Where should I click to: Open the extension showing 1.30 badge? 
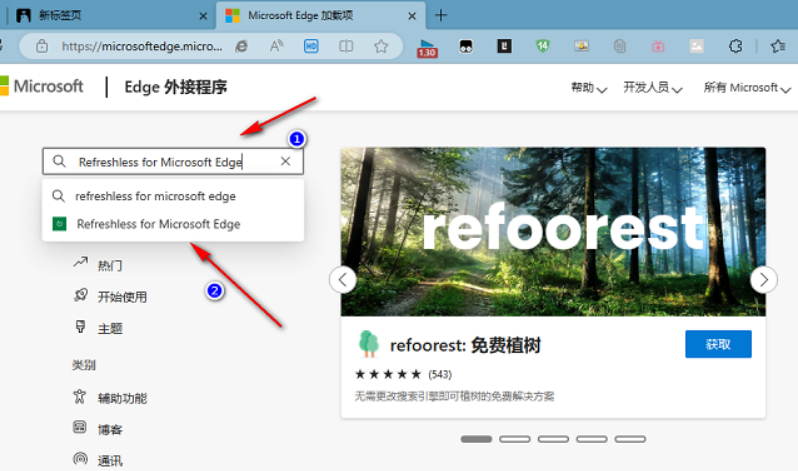point(427,47)
